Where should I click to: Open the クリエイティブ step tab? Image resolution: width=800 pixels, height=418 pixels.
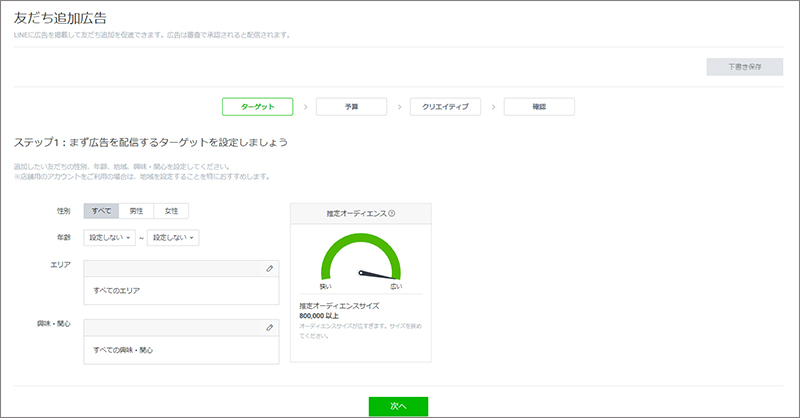[445, 106]
